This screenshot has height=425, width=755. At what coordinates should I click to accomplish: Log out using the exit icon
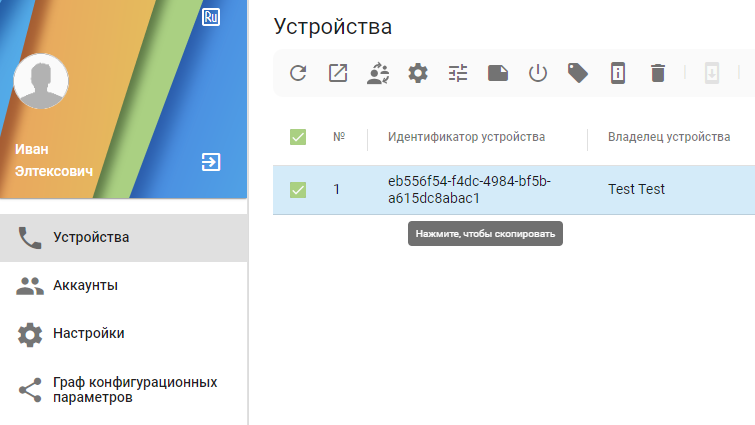click(x=211, y=162)
